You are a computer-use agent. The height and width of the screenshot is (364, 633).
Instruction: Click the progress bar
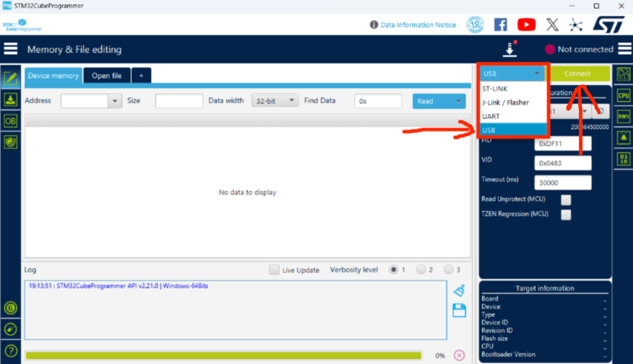pos(223,356)
